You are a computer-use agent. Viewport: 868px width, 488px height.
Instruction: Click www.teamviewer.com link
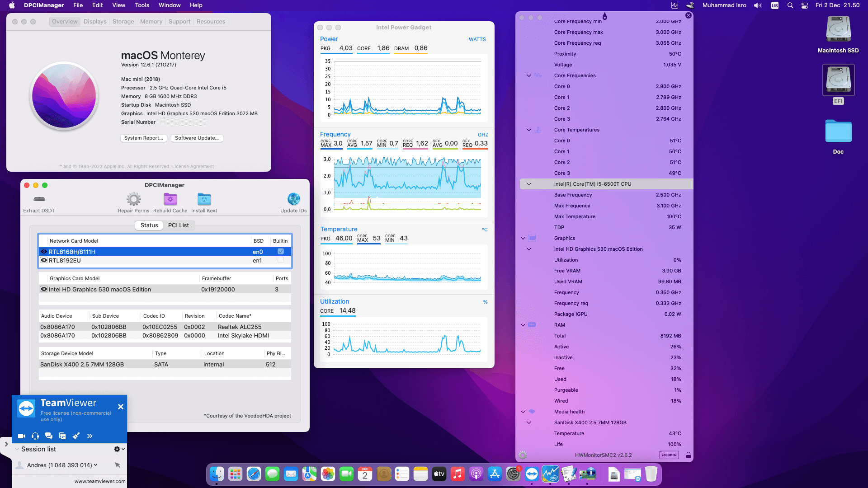[100, 481]
